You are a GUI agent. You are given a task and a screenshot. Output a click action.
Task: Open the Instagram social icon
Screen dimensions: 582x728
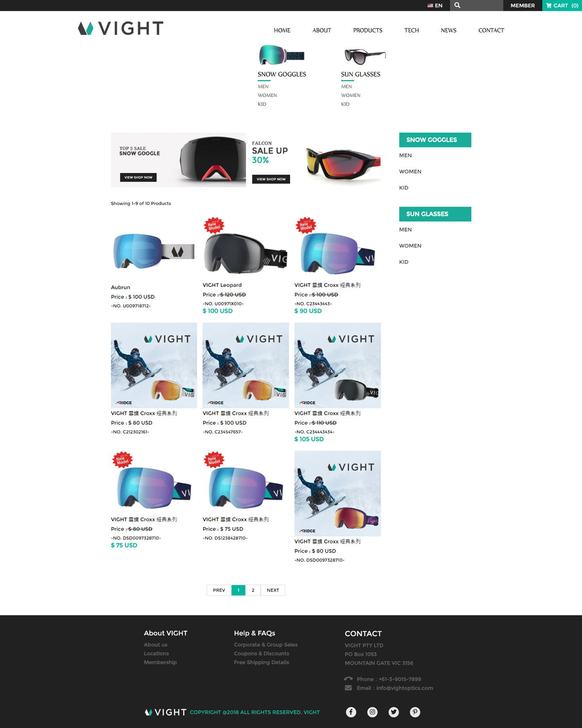372,712
